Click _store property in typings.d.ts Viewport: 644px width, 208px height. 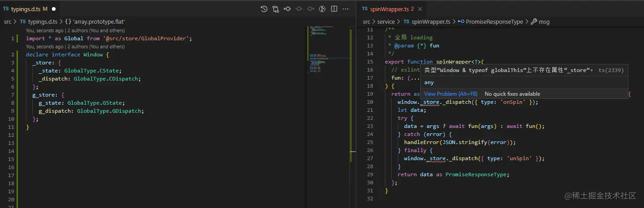coord(42,63)
